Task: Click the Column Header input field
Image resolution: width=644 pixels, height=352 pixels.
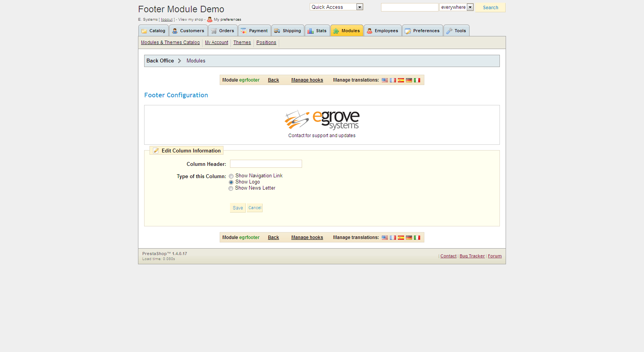Action: [266, 164]
